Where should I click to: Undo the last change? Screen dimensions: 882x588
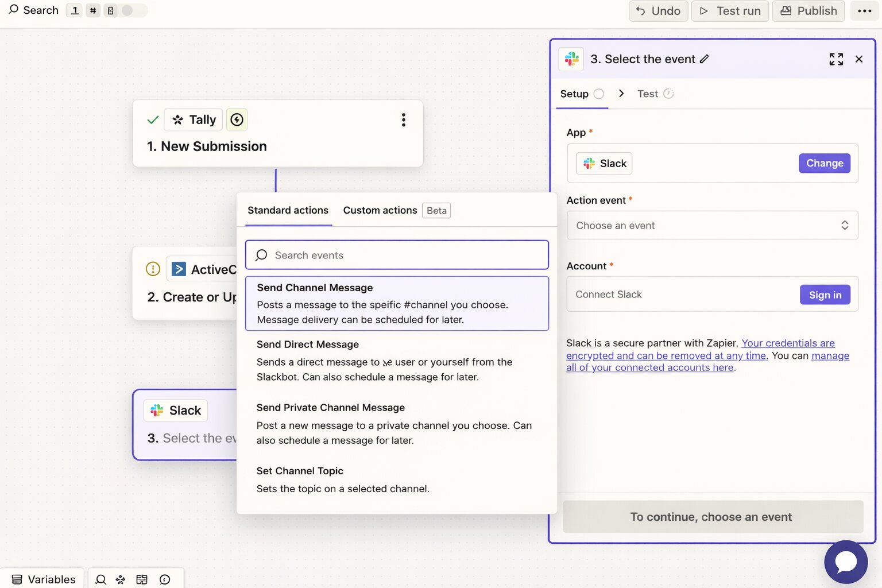tap(658, 11)
